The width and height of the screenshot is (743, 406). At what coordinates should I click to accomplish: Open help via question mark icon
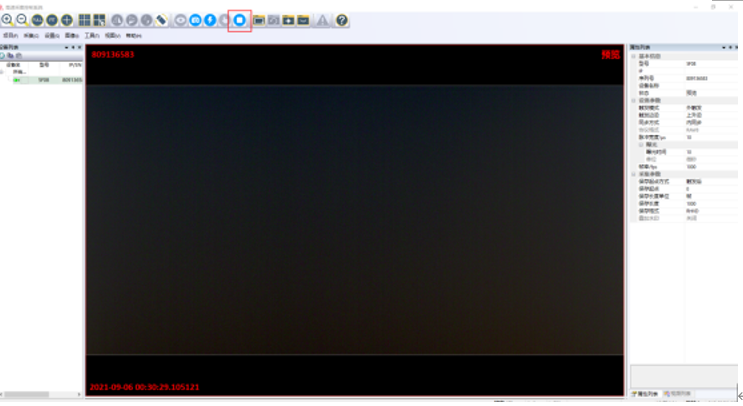(342, 20)
